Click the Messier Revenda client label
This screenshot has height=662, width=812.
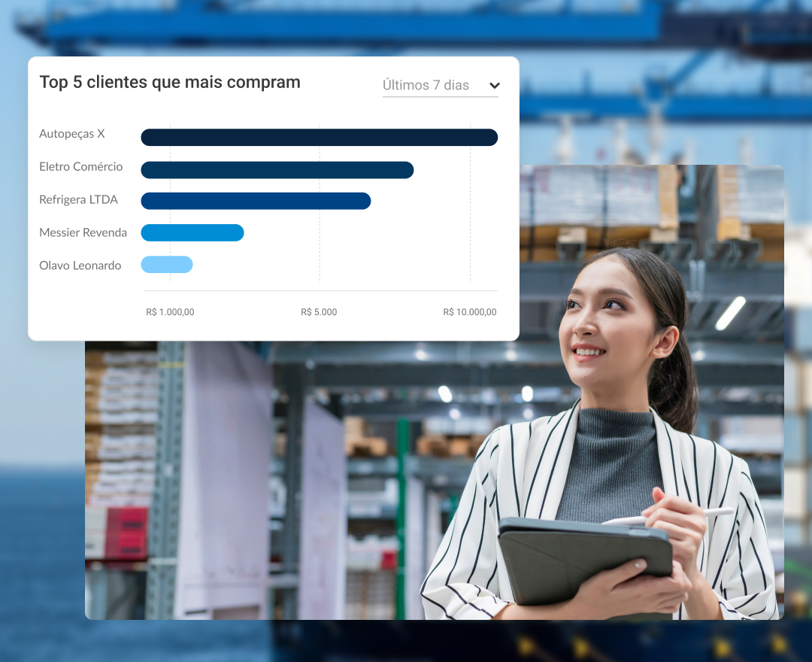coord(83,232)
